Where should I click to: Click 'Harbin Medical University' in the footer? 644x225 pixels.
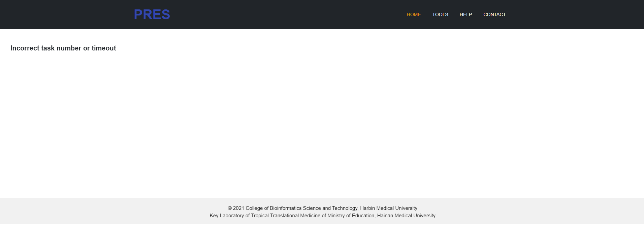coord(388,208)
